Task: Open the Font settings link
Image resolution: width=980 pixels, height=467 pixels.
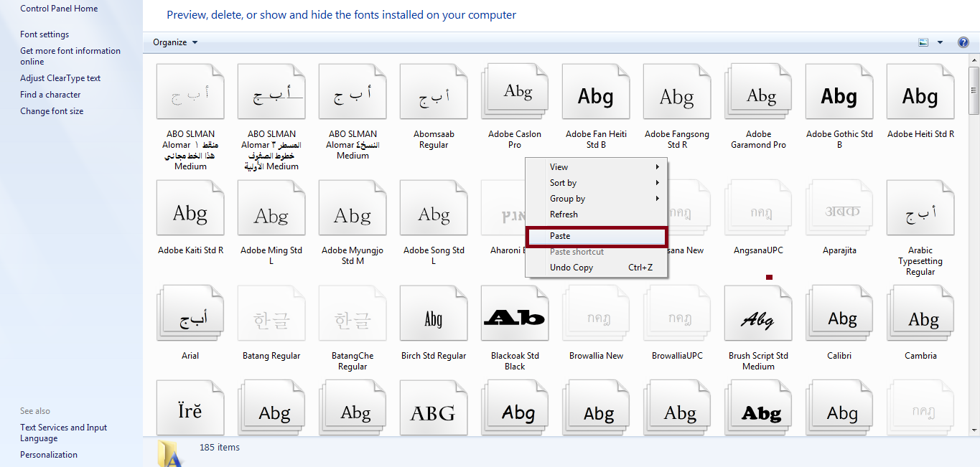Action: click(x=45, y=34)
